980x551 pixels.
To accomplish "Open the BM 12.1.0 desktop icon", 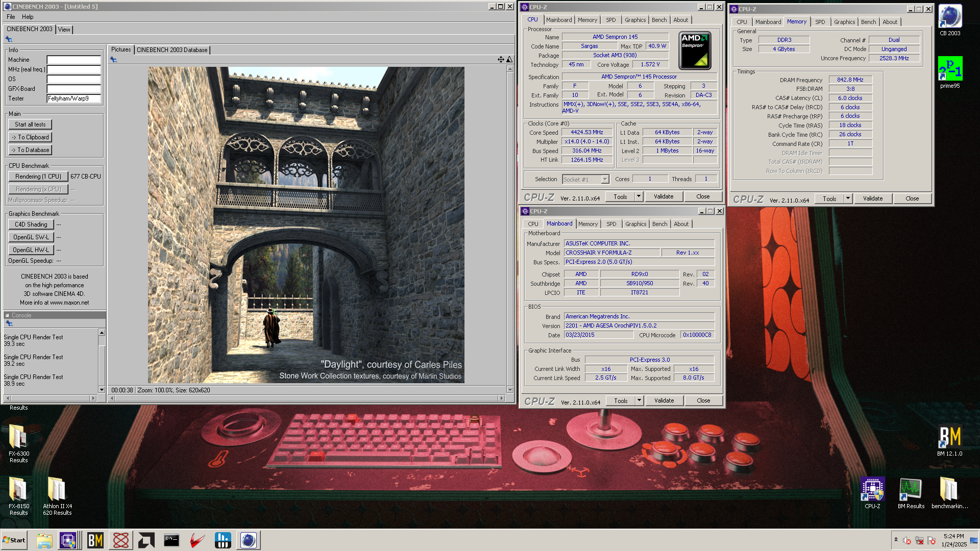I will coord(950,440).
